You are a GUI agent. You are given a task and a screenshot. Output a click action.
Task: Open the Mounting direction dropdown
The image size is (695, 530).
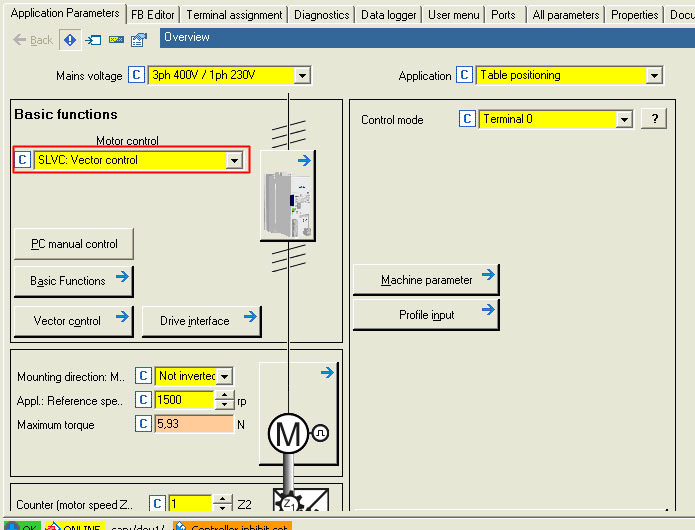pyautogui.click(x=224, y=377)
